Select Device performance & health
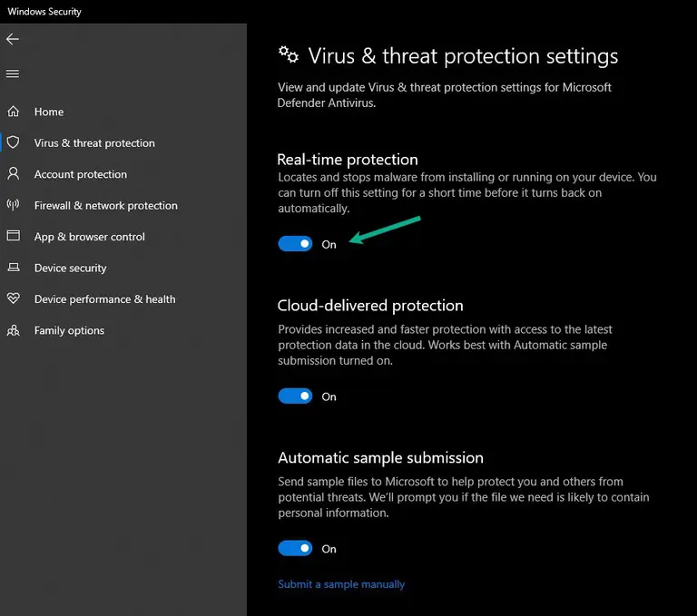The height and width of the screenshot is (616, 697). point(105,299)
